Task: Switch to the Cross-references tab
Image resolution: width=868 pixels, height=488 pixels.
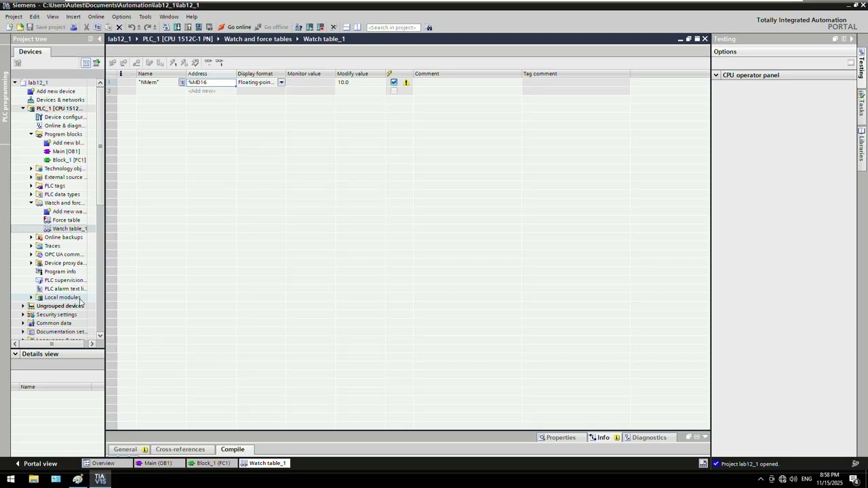Action: click(180, 449)
